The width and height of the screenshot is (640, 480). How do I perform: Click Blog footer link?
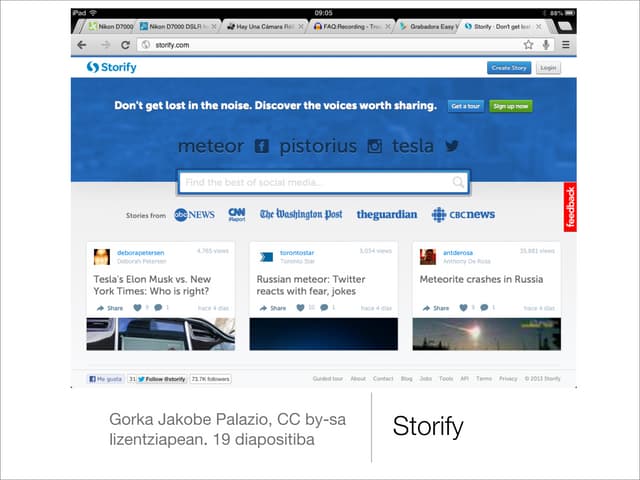point(407,379)
